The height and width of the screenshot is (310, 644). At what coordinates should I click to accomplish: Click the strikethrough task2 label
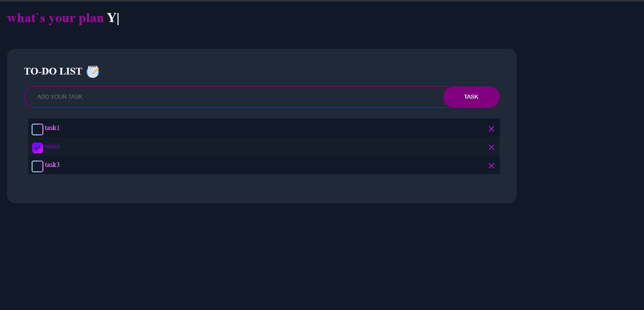[52, 146]
